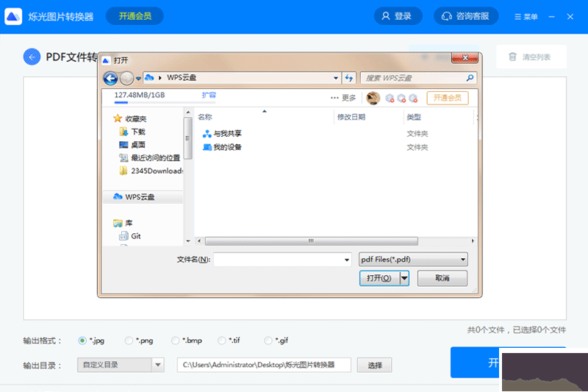Image resolution: width=588 pixels, height=392 pixels.
Task: Sort by 修改日期 column header
Action: 351,117
